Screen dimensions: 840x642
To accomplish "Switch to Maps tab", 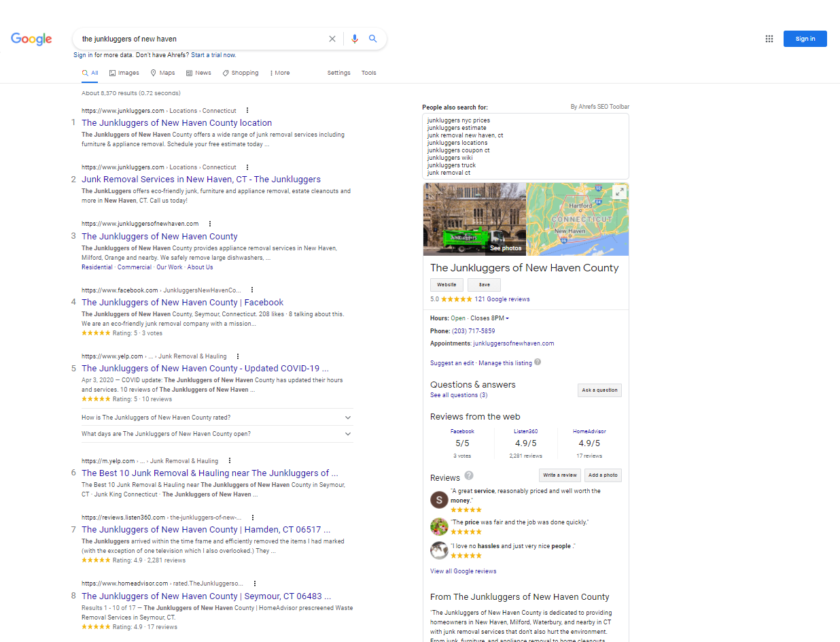I will (162, 73).
